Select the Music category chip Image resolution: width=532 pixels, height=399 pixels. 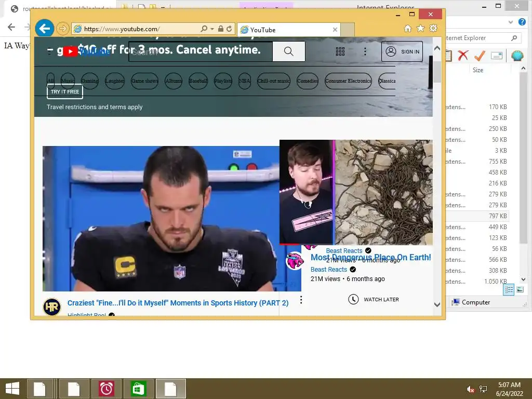coord(68,81)
